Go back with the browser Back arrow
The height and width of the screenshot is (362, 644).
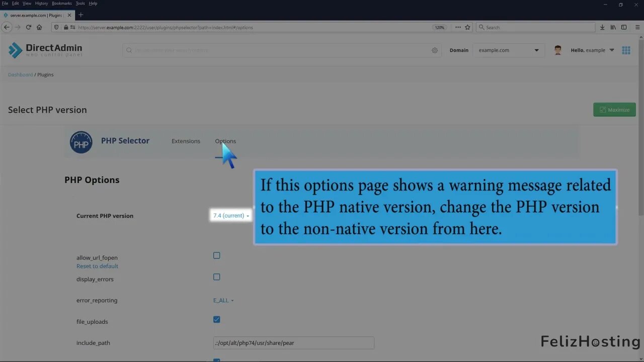click(7, 27)
